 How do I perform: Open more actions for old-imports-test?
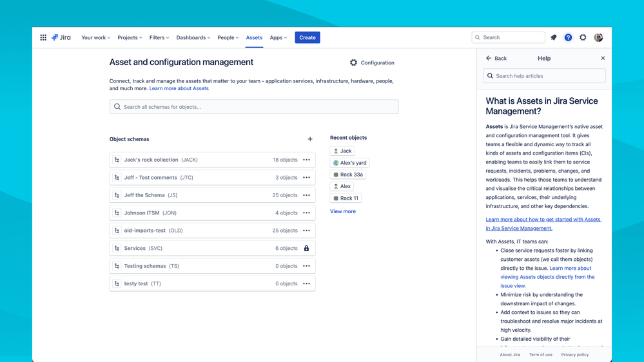306,230
